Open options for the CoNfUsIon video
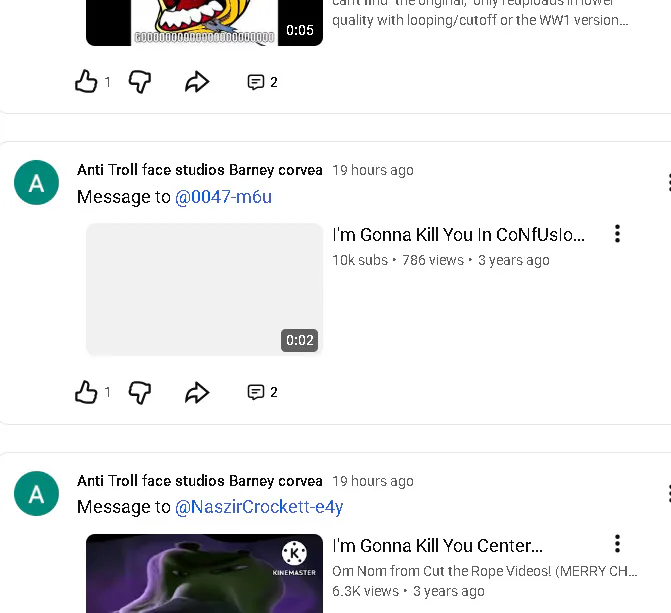The height and width of the screenshot is (613, 671). pyautogui.click(x=617, y=234)
